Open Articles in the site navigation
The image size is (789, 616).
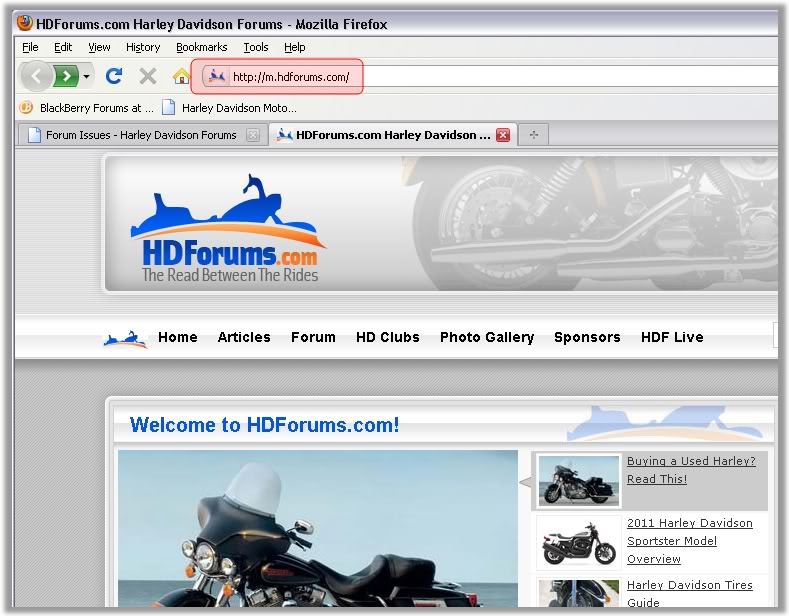[x=244, y=337]
